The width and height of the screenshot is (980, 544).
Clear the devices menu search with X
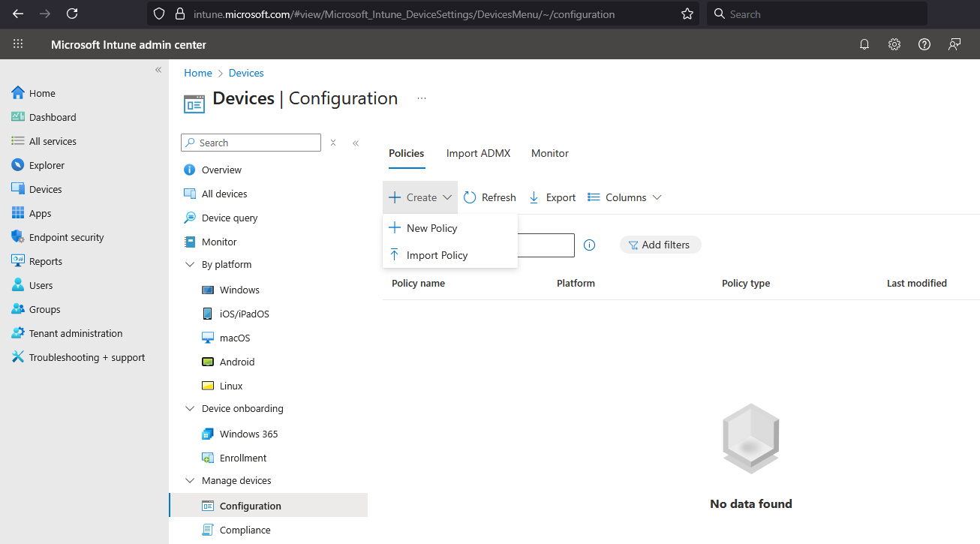[333, 143]
